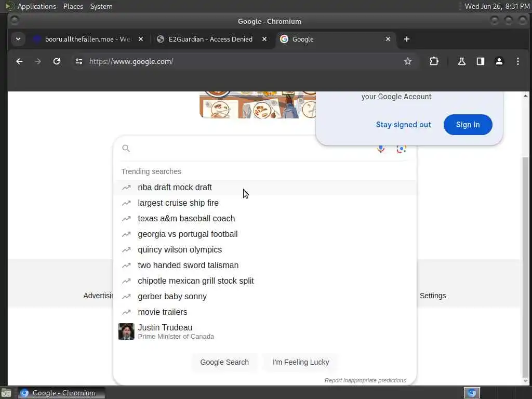Viewport: 532px width, 399px height.
Task: Open the Settings link in the footer
Action: pos(433,296)
